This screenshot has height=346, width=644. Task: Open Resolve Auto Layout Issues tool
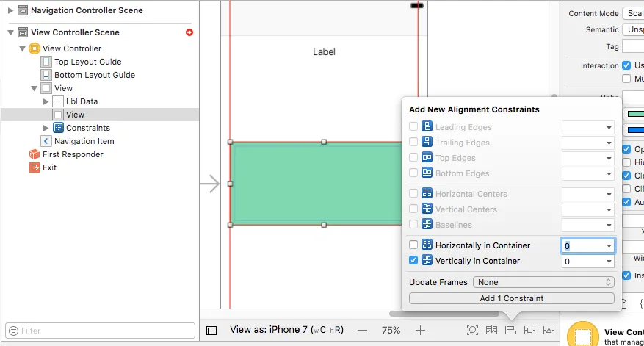pos(549,330)
